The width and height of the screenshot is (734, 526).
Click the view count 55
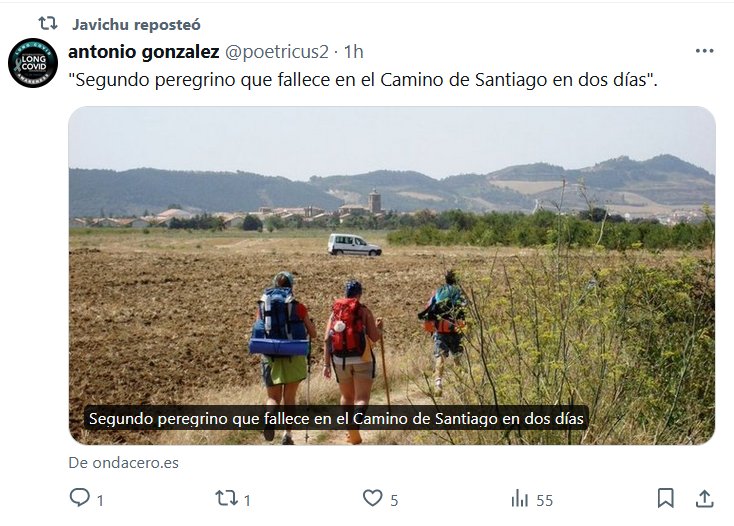(544, 501)
